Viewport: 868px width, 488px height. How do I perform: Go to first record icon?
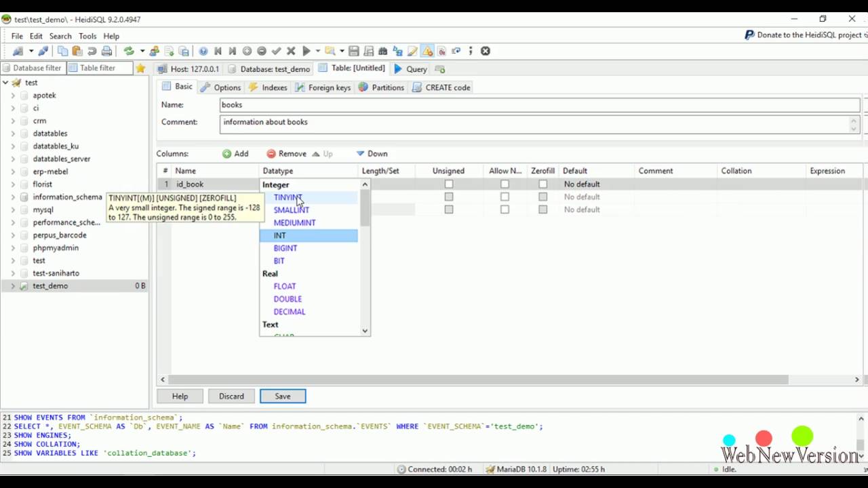[x=218, y=51]
